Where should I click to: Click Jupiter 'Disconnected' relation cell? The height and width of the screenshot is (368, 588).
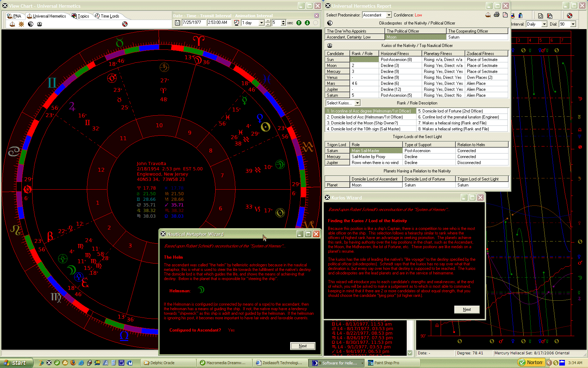(x=482, y=163)
